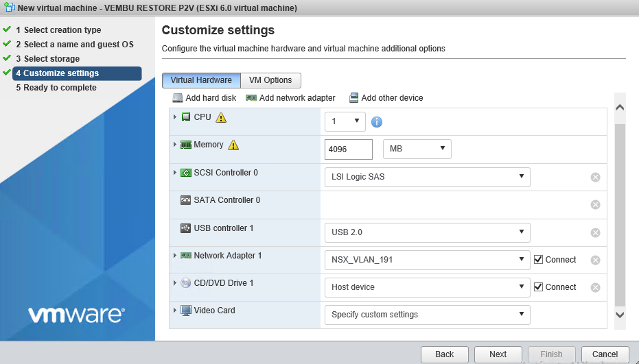
Task: Click the Add other device icon
Action: coord(353,98)
